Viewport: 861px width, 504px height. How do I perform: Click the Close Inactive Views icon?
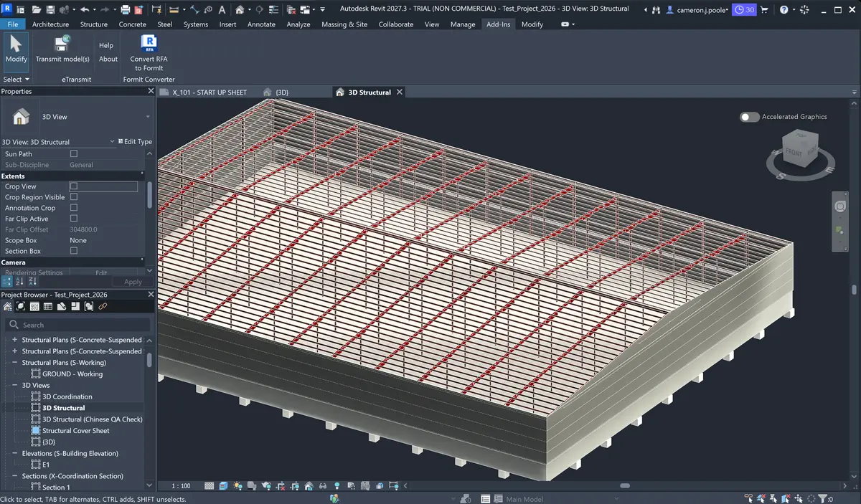(x=291, y=9)
